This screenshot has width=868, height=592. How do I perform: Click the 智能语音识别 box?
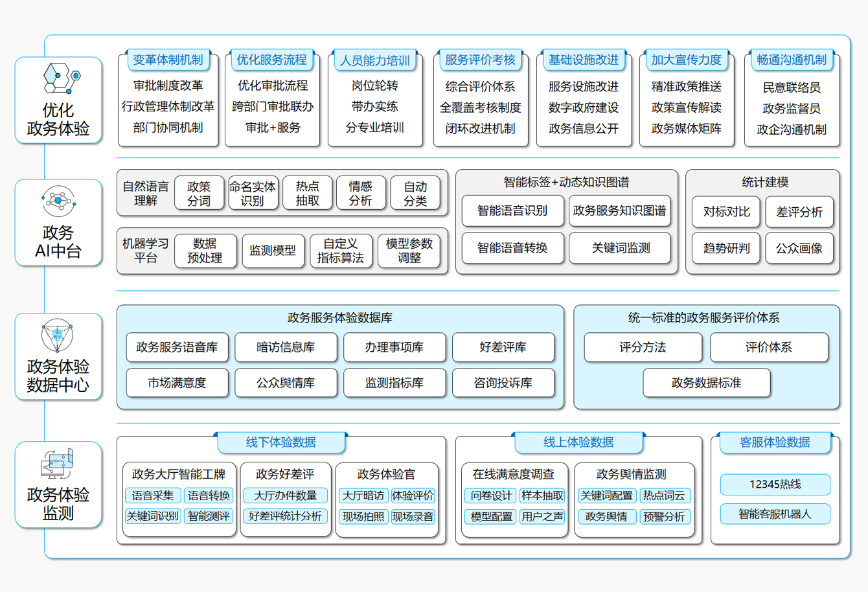(x=512, y=211)
